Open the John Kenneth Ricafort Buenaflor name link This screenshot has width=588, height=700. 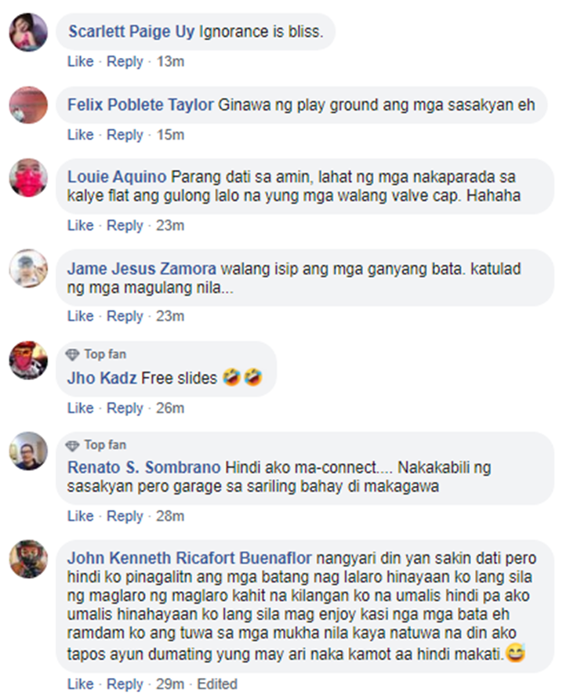tap(189, 558)
